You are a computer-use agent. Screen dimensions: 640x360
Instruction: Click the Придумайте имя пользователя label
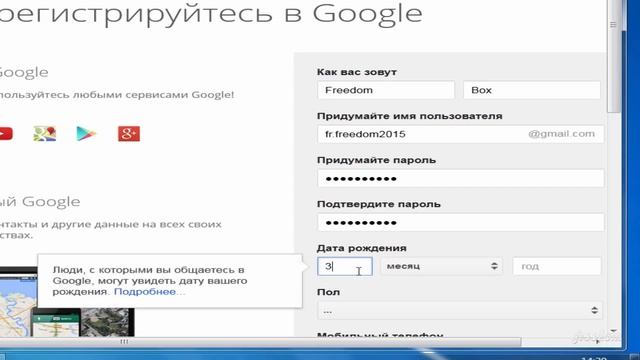[x=409, y=116]
